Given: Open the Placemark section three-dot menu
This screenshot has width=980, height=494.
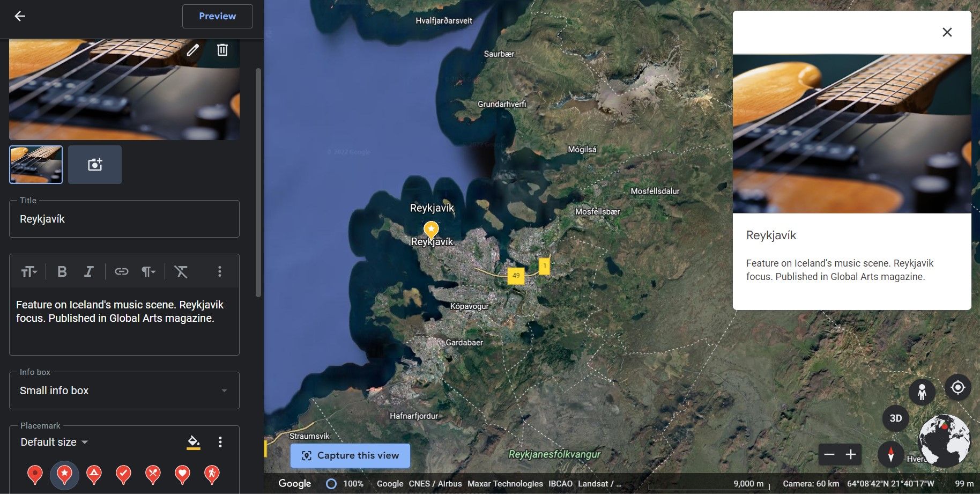Looking at the screenshot, I should coord(219,442).
